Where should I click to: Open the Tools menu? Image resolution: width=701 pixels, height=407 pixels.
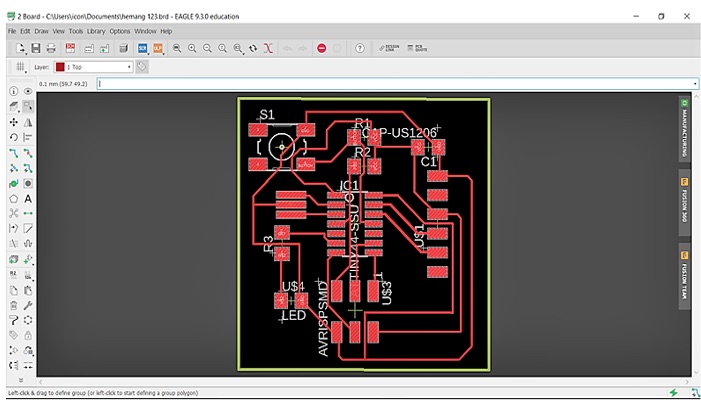click(76, 31)
